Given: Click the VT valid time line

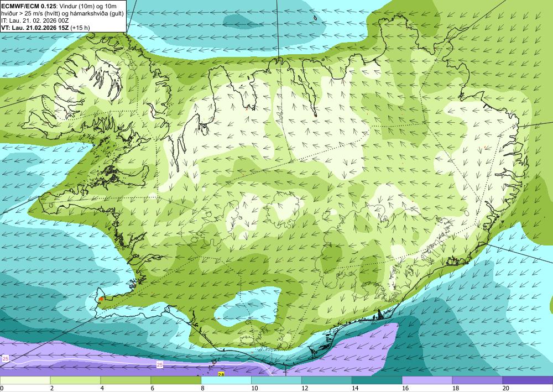Looking at the screenshot, I should [45, 28].
